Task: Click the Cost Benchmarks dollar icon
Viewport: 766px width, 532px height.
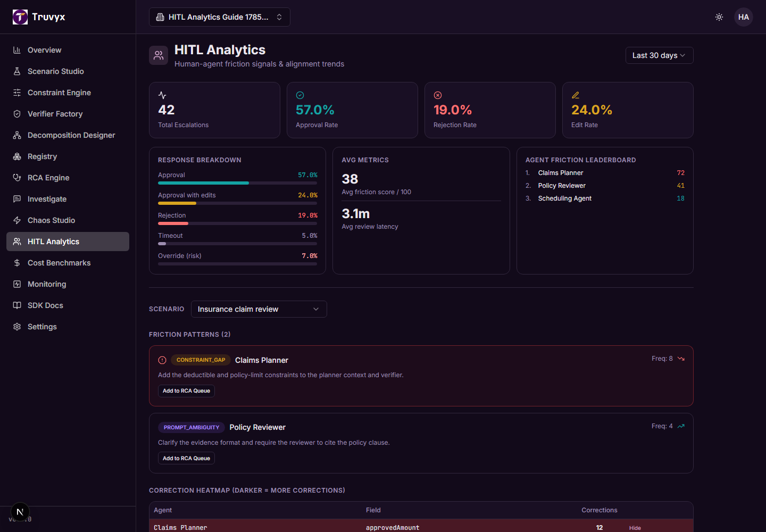Action: tap(17, 263)
